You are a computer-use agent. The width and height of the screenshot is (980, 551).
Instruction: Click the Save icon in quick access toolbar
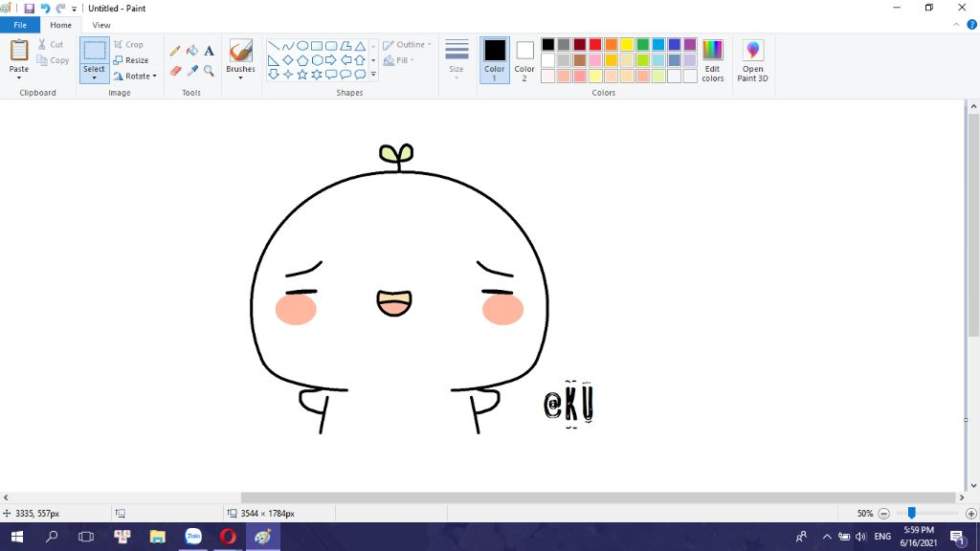click(x=29, y=8)
